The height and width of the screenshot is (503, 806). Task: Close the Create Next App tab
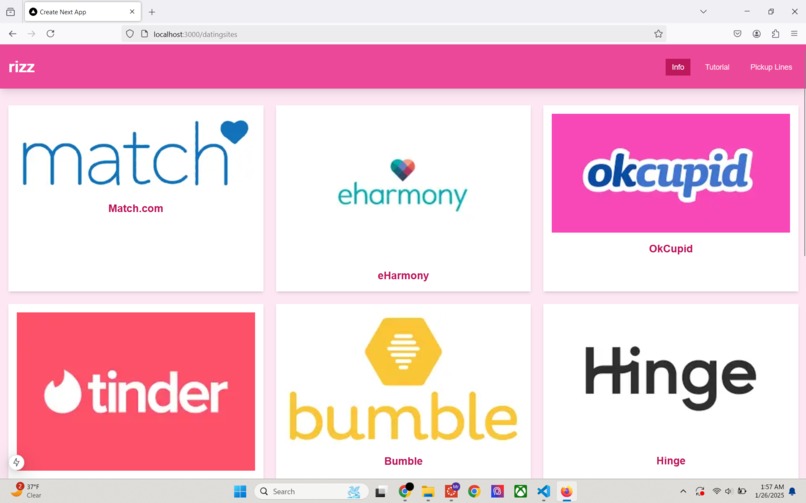[132, 11]
